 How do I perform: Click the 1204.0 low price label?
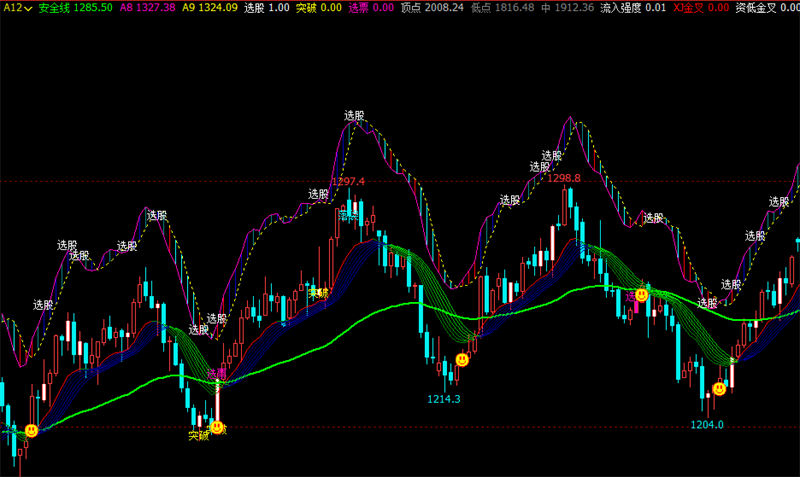tap(707, 424)
